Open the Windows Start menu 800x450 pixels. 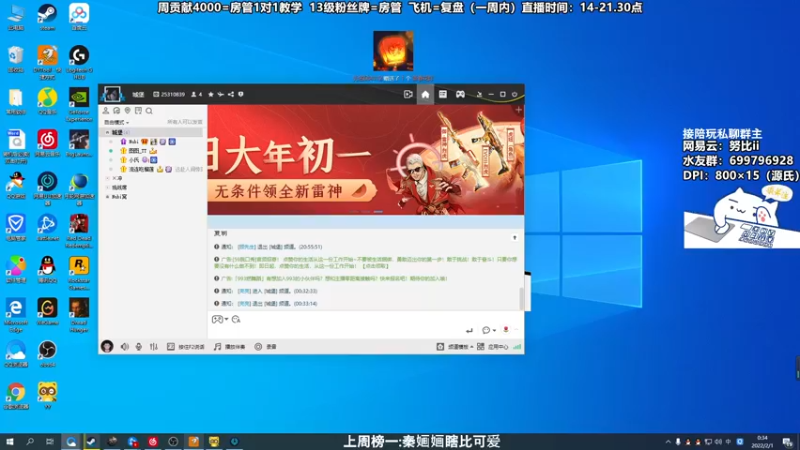(x=9, y=442)
